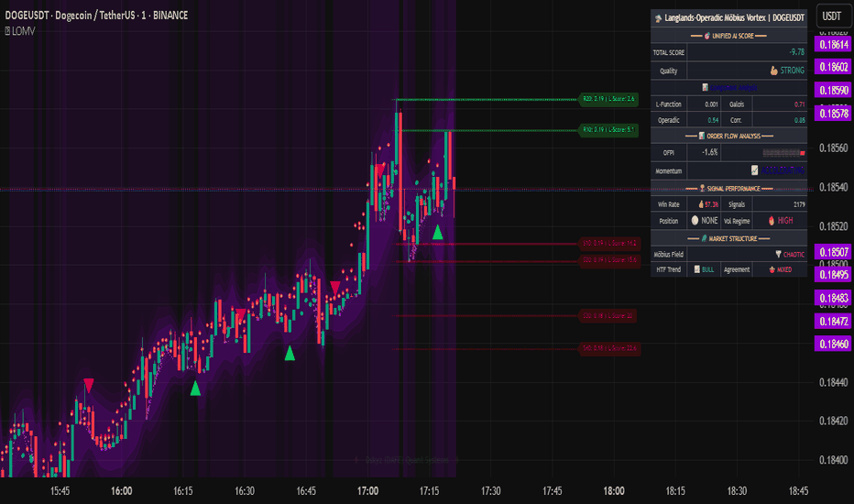Image resolution: width=854 pixels, height=504 pixels.
Task: Click the R20 resistance label L-Score 2.6
Action: click(x=608, y=99)
